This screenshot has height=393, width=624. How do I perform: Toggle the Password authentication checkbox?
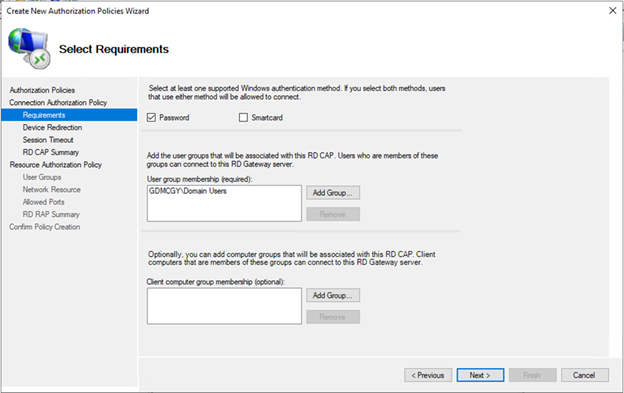151,117
